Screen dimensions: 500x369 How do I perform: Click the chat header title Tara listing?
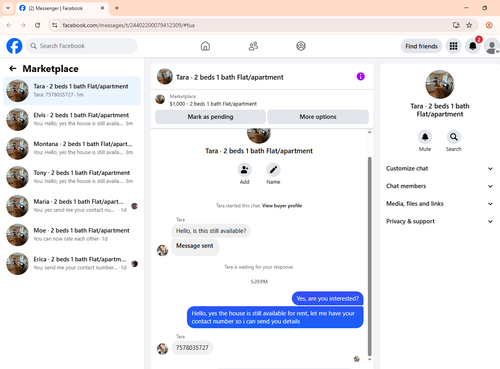click(x=230, y=77)
